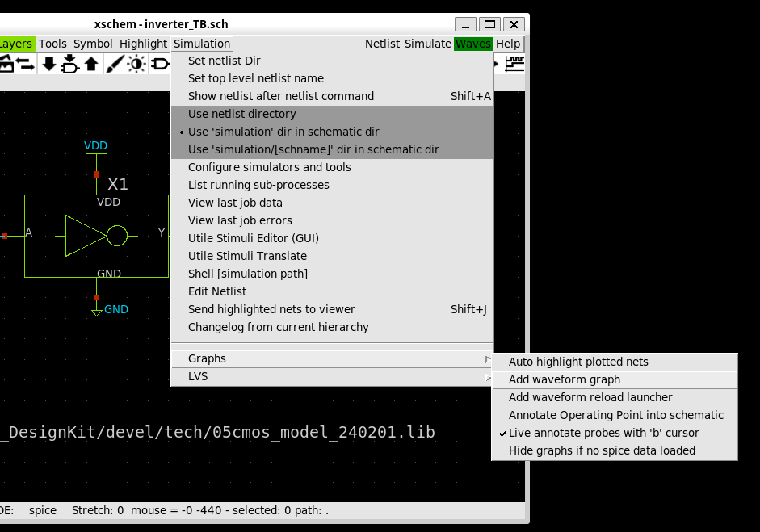Click the Simulate button
This screenshot has height=532, width=760.
pyautogui.click(x=428, y=44)
